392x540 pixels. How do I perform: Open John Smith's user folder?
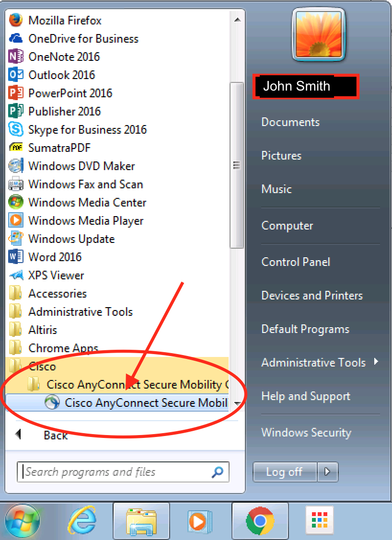click(306, 86)
